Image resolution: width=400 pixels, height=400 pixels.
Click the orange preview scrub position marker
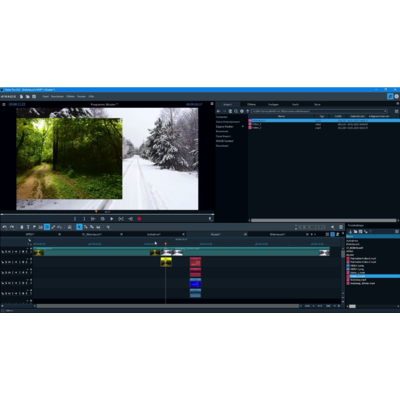pos(96,211)
